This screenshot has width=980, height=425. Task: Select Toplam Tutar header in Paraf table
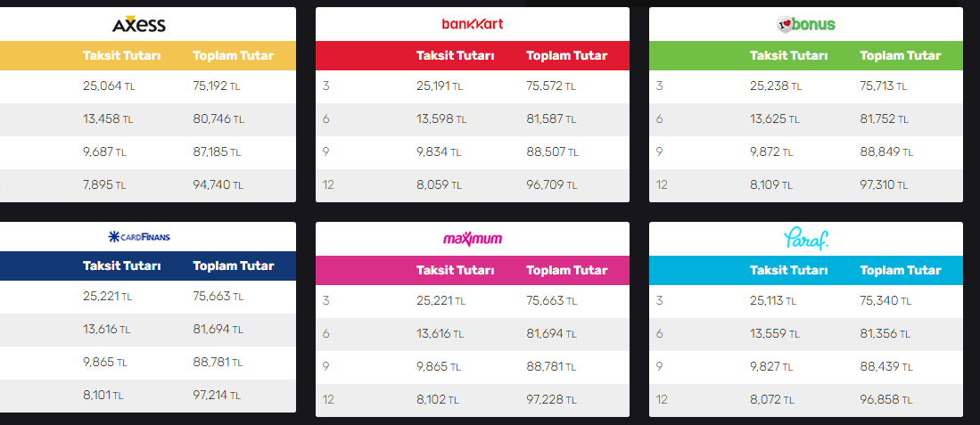tap(900, 270)
